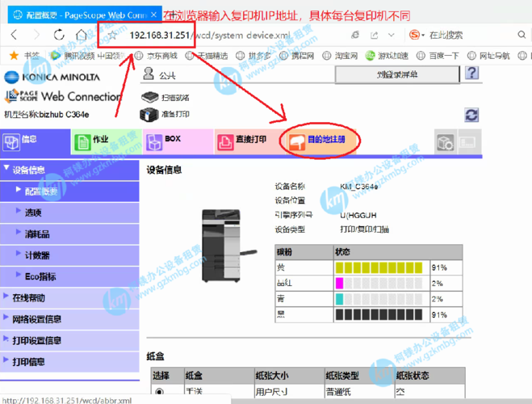Expand the 打印信息 menu section
The width and height of the screenshot is (532, 404).
(69, 361)
